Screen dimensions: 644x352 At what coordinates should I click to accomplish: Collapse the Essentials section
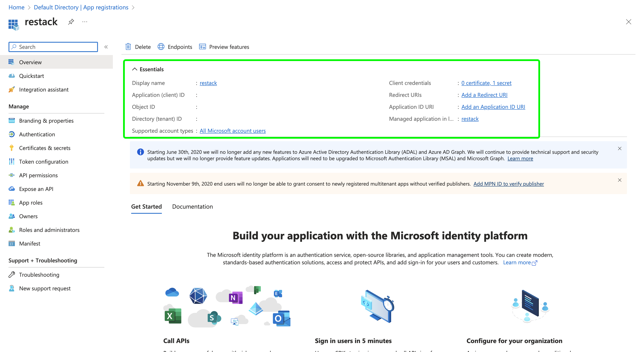(x=135, y=69)
